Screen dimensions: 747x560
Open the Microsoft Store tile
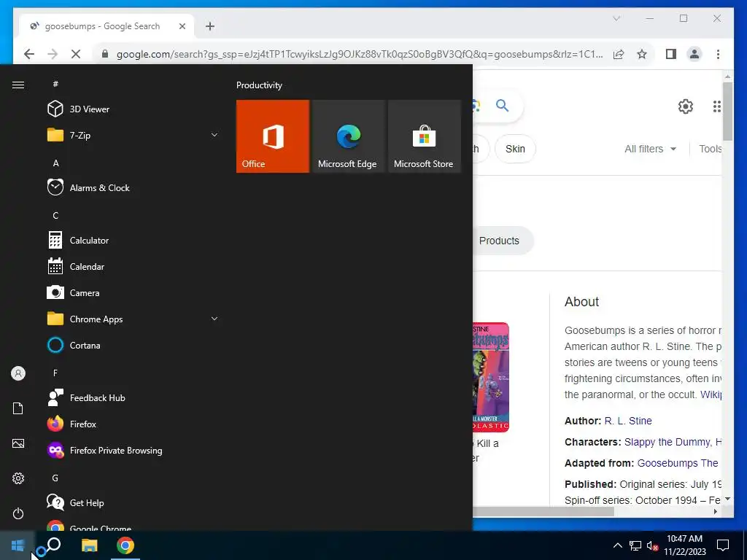(425, 136)
